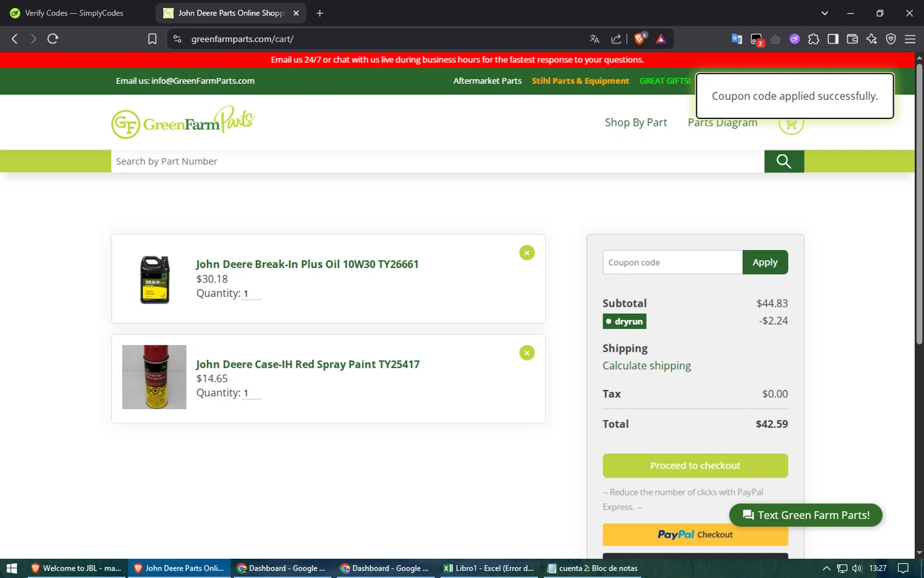Screen dimensions: 924x578
Task: Open Shop By Part navigation item
Action: [x=636, y=123]
